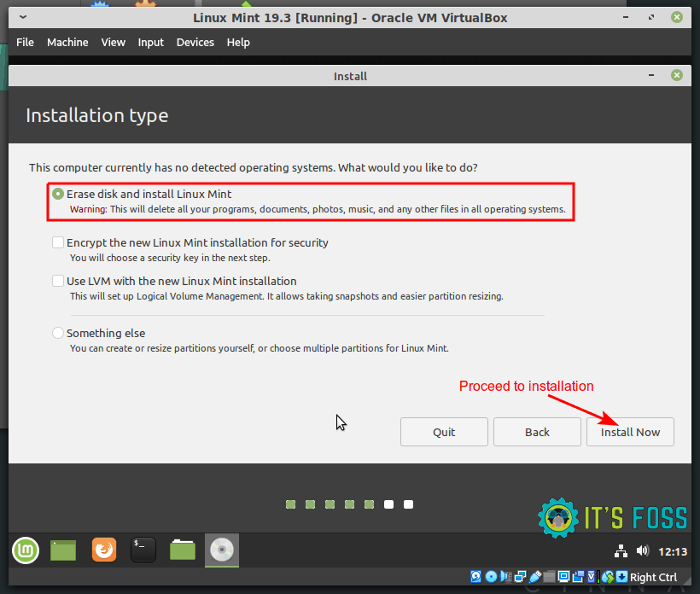Image resolution: width=700 pixels, height=594 pixels.
Task: Click VirtualBox optical disk status icon
Action: [491, 578]
